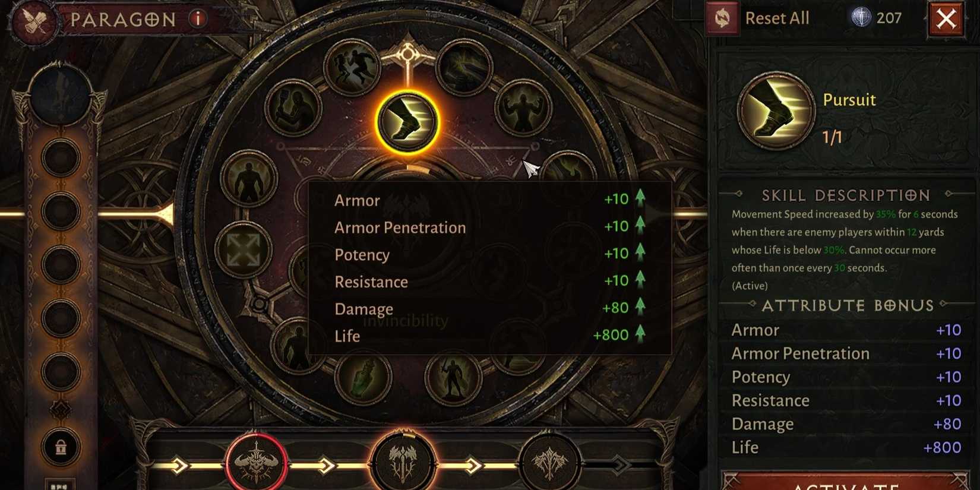Select the top empty slot in left sidebar
Image resolution: width=980 pixels, height=490 pixels.
tap(61, 159)
